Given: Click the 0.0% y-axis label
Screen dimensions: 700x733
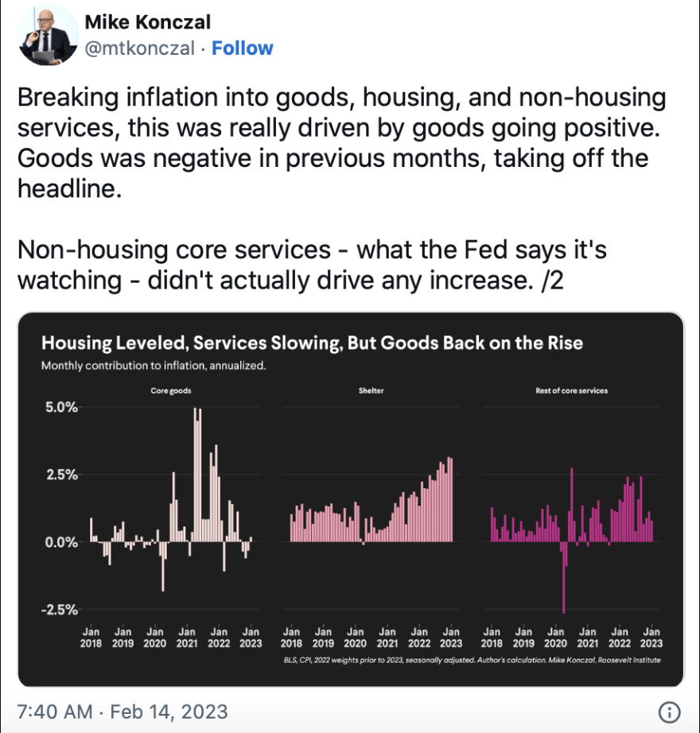Looking at the screenshot, I should (60, 542).
